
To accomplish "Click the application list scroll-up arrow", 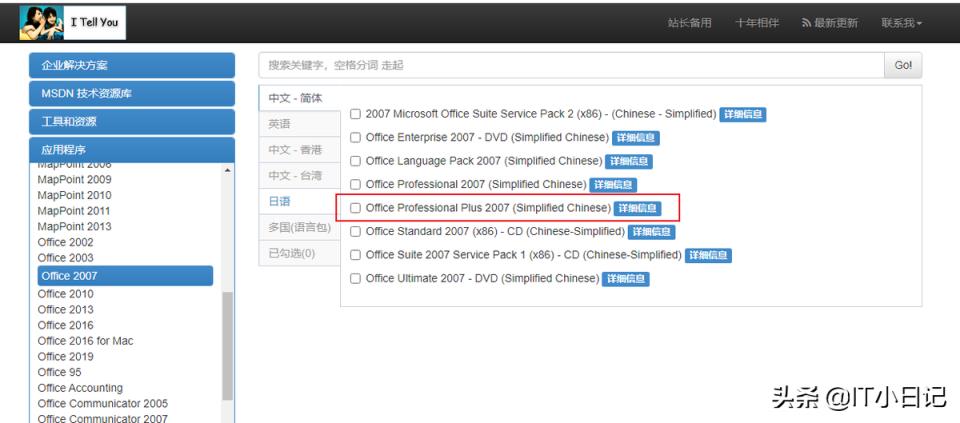I will pos(227,170).
